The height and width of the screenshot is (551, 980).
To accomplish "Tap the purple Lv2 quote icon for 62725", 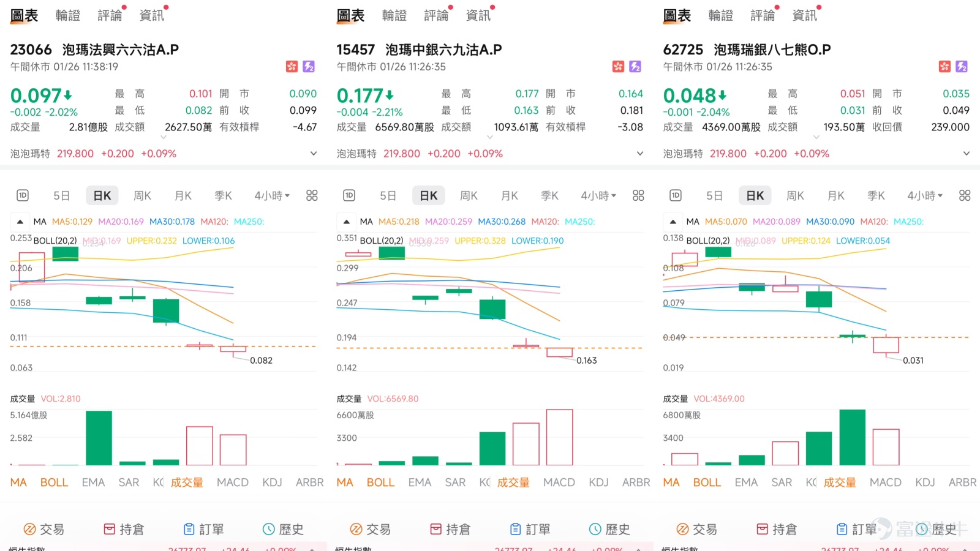I will (x=962, y=66).
